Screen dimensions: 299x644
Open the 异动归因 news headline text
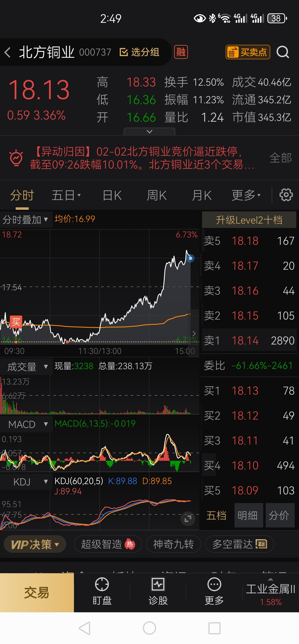pyautogui.click(x=142, y=158)
